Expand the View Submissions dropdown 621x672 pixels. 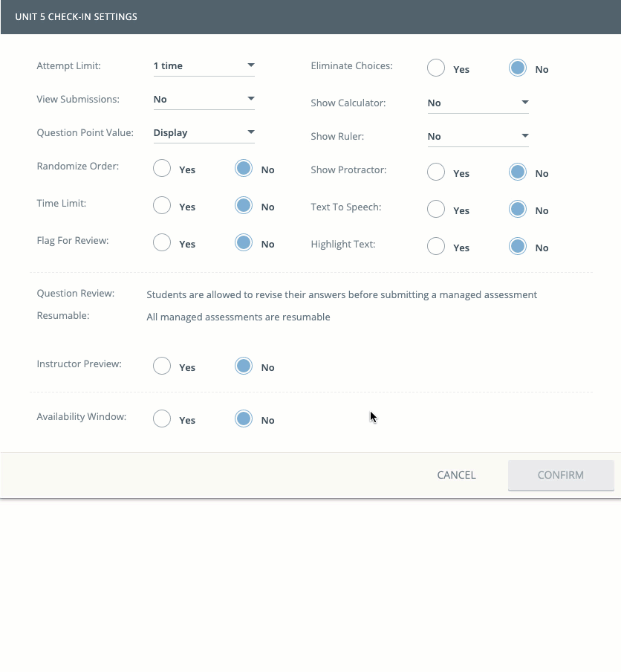(x=204, y=100)
